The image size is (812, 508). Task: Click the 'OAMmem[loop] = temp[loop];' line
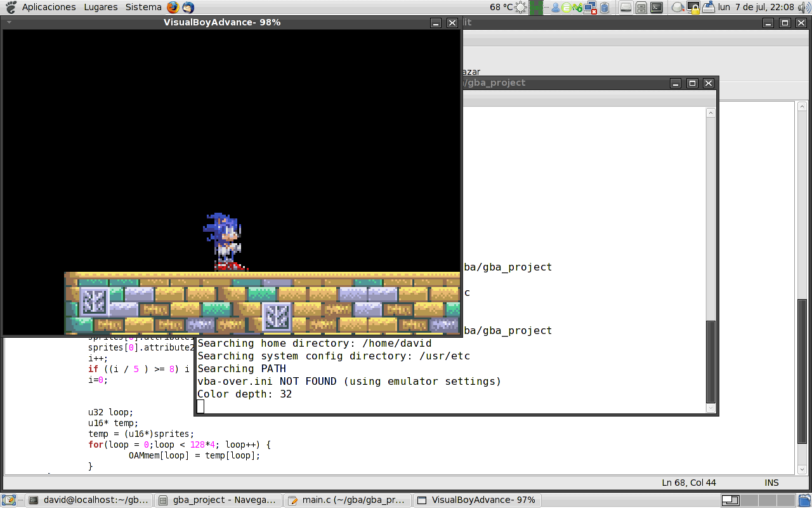(195, 455)
